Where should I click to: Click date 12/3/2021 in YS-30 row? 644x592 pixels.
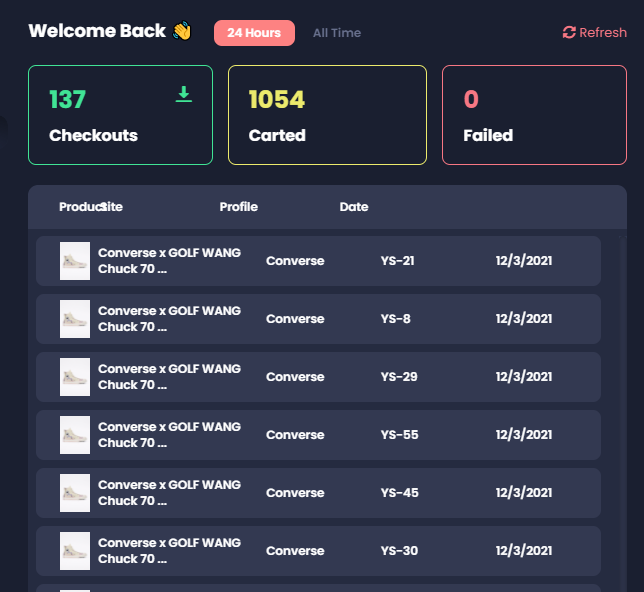click(x=524, y=551)
